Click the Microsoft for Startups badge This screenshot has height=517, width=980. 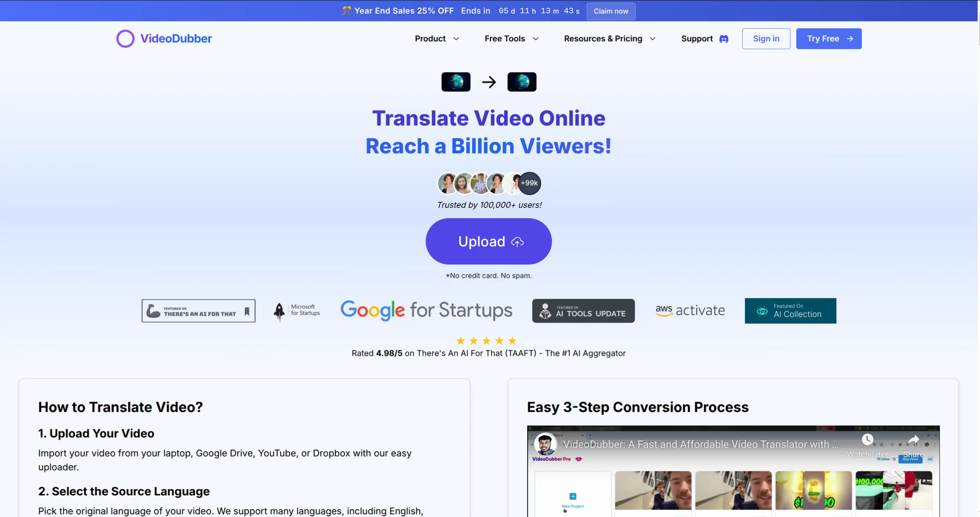pos(296,310)
